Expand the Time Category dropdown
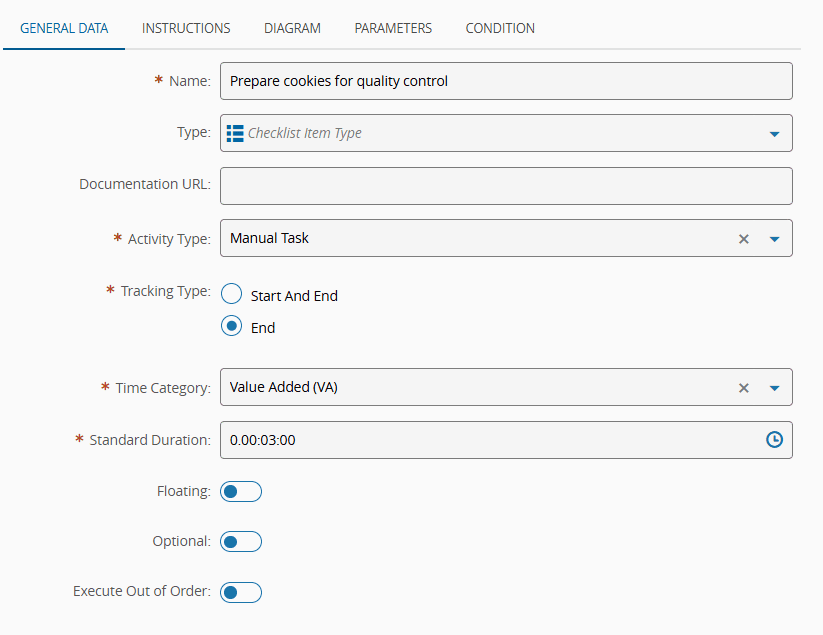This screenshot has height=635, width=823. click(774, 388)
